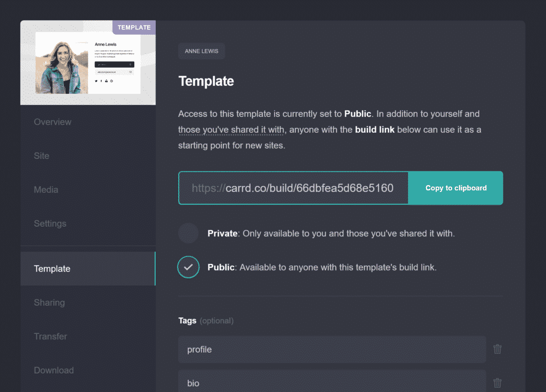Image resolution: width=546 pixels, height=392 pixels.
Task: Open the Media section
Action: tap(46, 189)
